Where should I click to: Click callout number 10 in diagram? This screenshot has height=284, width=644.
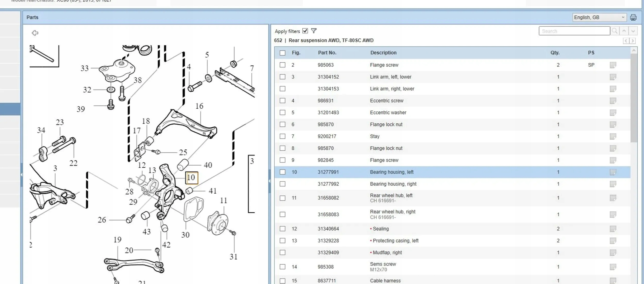point(191,178)
